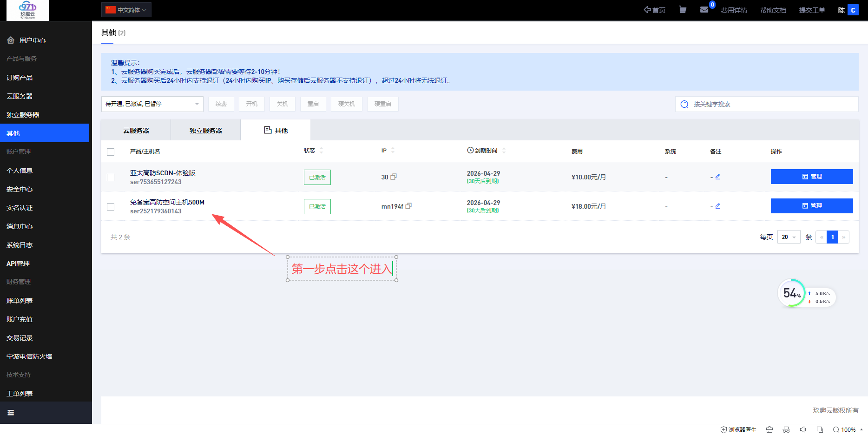The height and width of the screenshot is (435, 868).
Task: Check the 免备案高防空间主机500M row checkbox
Action: 111,207
